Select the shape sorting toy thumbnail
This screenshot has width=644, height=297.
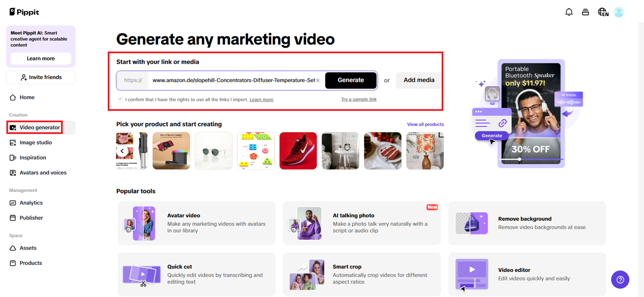point(256,151)
